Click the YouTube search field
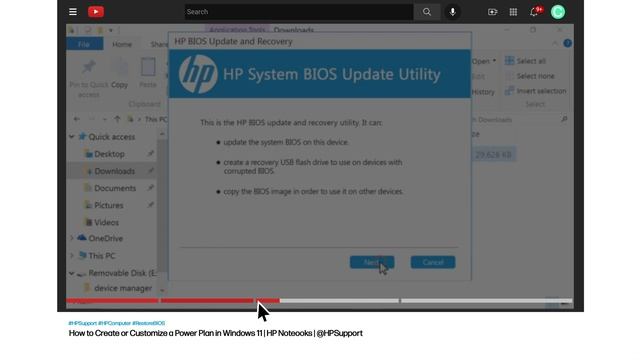 tap(299, 12)
